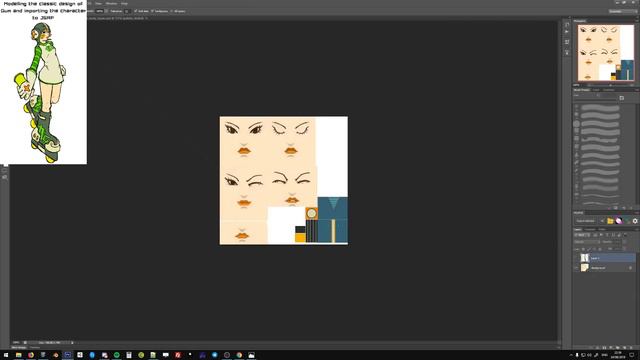This screenshot has width=640, height=360.
Task: Click the face texture canvas image
Action: pos(284,180)
